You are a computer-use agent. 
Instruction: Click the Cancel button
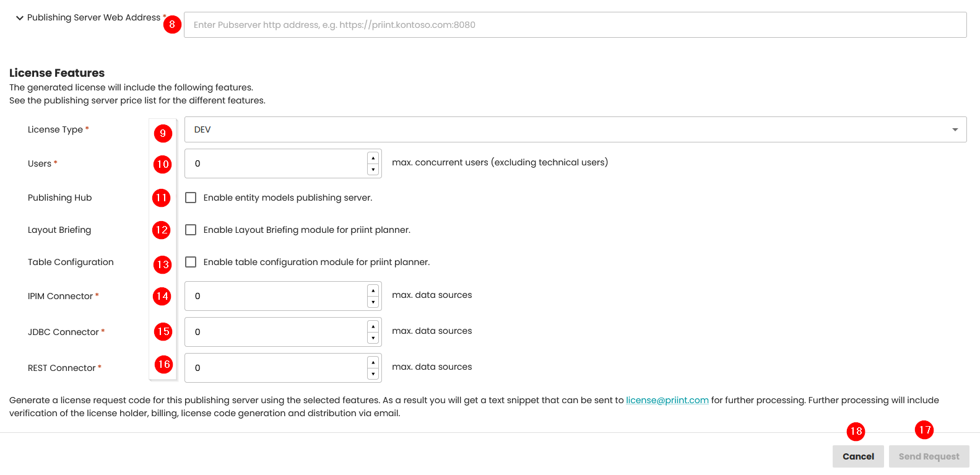click(x=857, y=456)
